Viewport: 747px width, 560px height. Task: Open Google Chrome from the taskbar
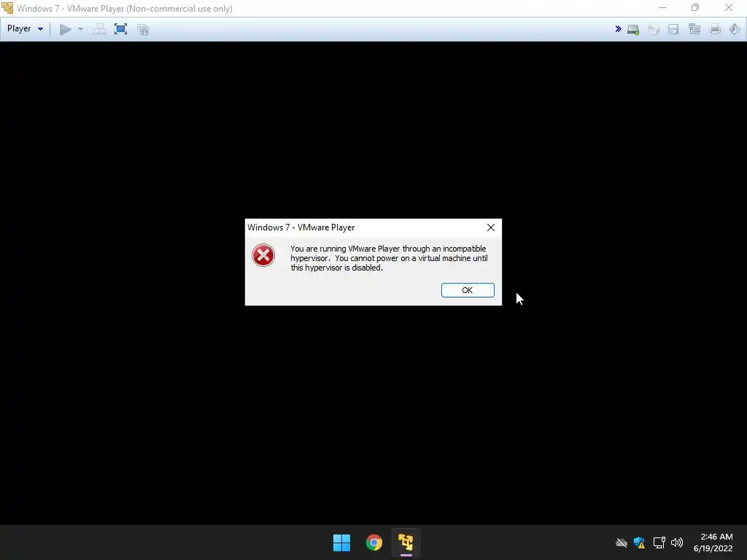[x=374, y=542]
